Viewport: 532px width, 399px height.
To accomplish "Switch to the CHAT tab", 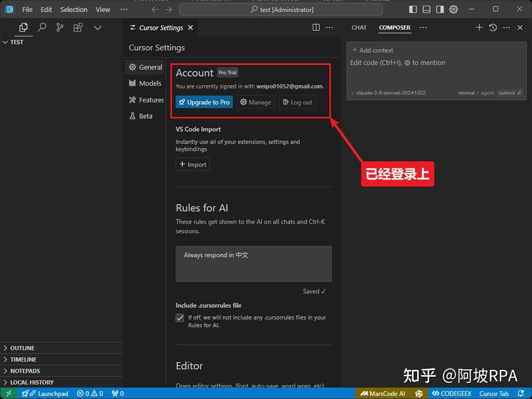I will [x=359, y=28].
